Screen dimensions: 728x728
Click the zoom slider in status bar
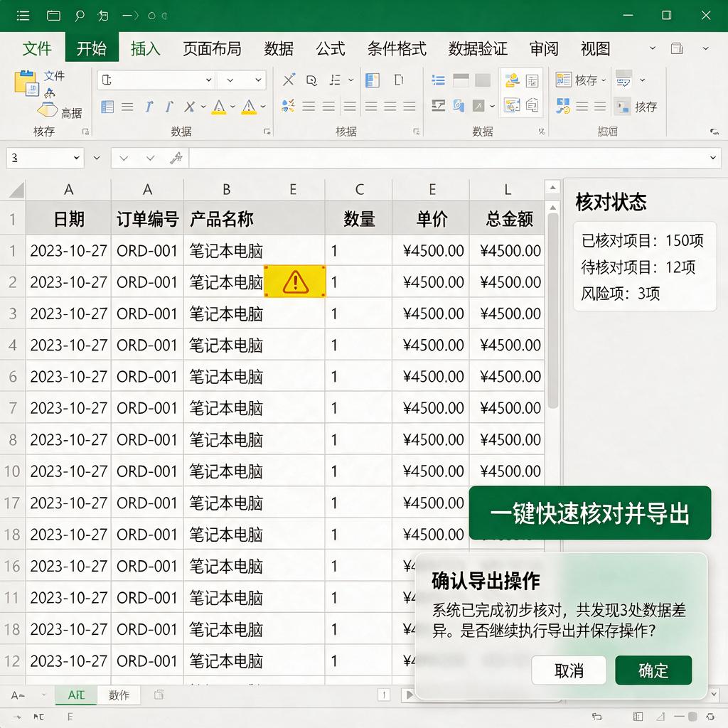tap(692, 717)
